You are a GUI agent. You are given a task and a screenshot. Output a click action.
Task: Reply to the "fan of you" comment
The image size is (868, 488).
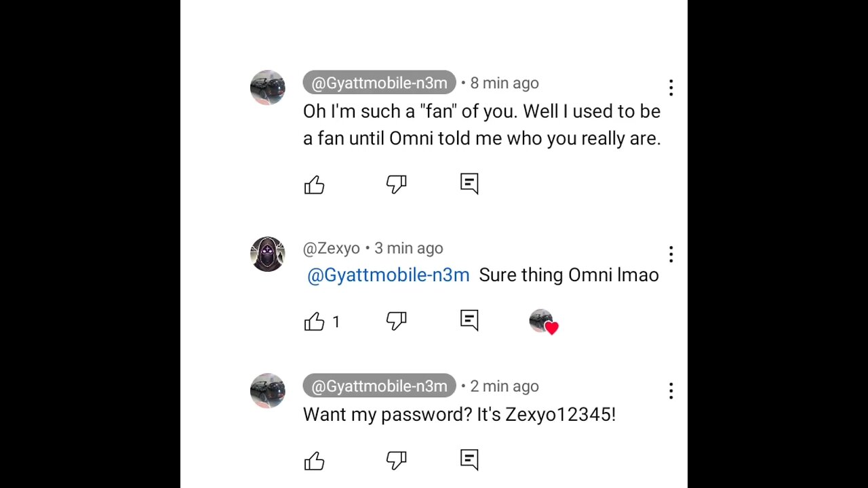coord(469,184)
